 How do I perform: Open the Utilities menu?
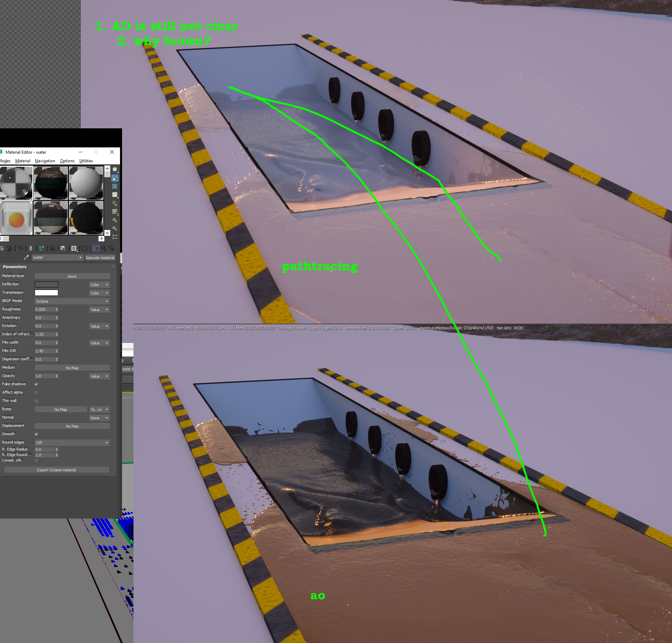(x=86, y=161)
